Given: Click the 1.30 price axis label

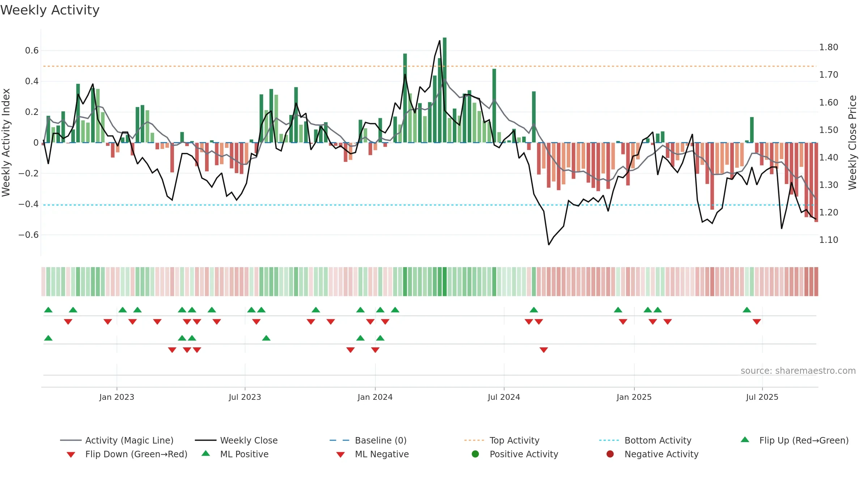Looking at the screenshot, I should [829, 185].
